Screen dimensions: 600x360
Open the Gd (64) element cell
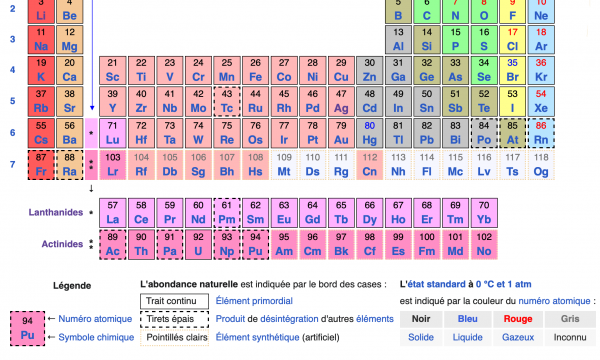[x=313, y=213]
